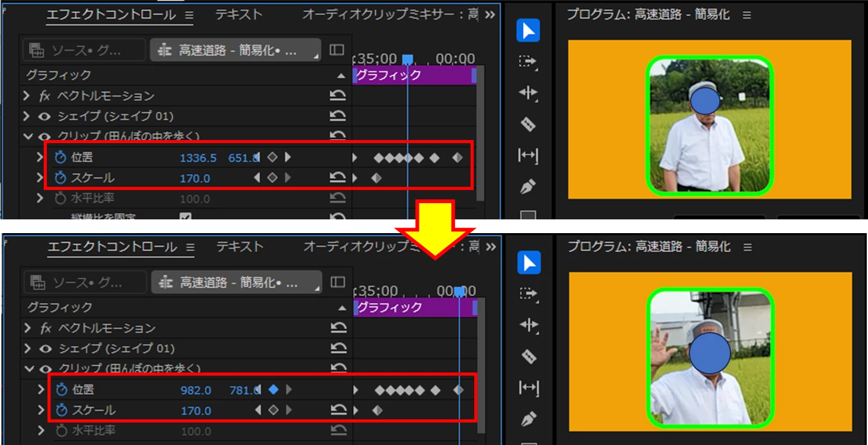Open エフェクトコントロール panel menu in upper screenshot
Viewport: 868px width, 445px height.
pyautogui.click(x=189, y=16)
